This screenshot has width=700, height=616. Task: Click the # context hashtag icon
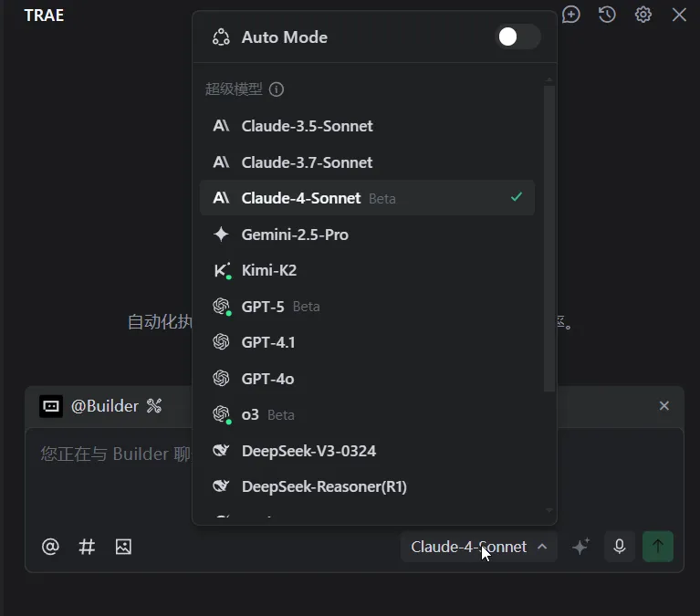(x=87, y=547)
